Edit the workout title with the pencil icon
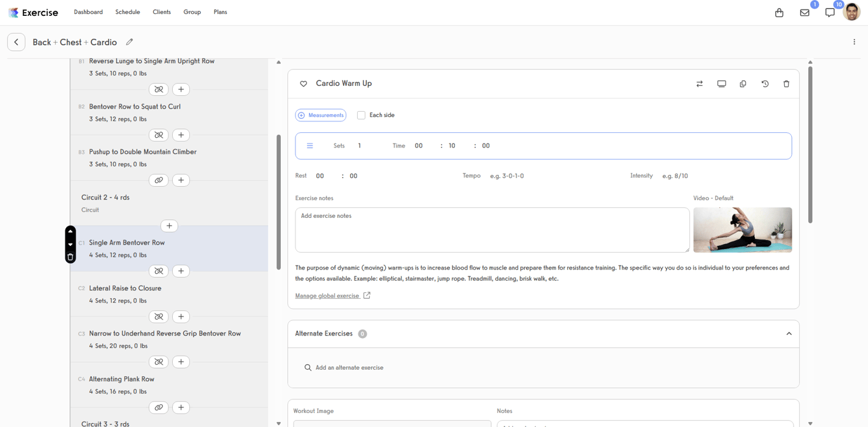This screenshot has height=427, width=868. 129,41
